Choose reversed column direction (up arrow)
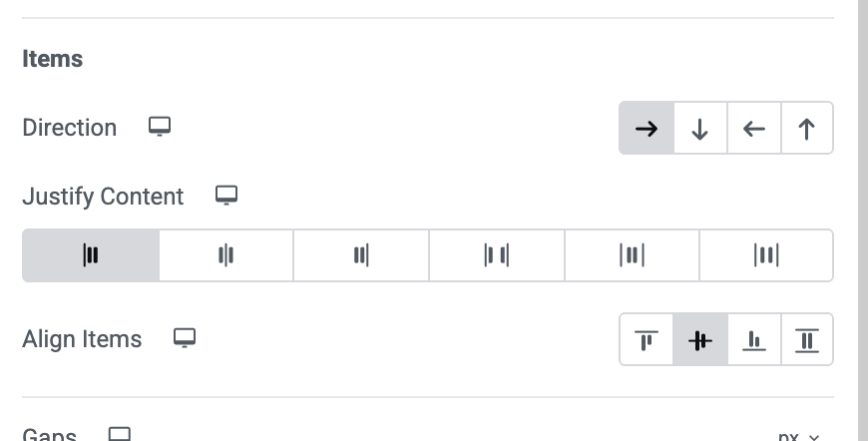Image resolution: width=868 pixels, height=441 pixels. tap(806, 128)
